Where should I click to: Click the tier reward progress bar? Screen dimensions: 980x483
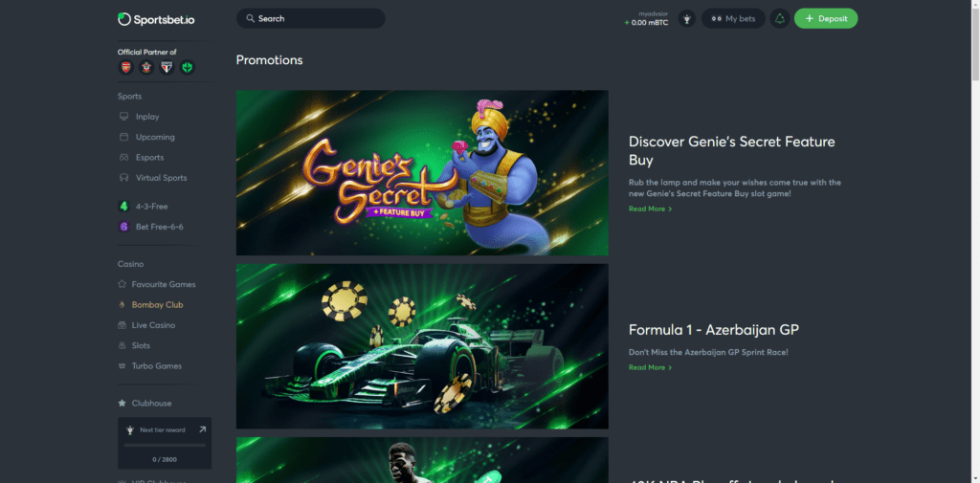coord(165,445)
